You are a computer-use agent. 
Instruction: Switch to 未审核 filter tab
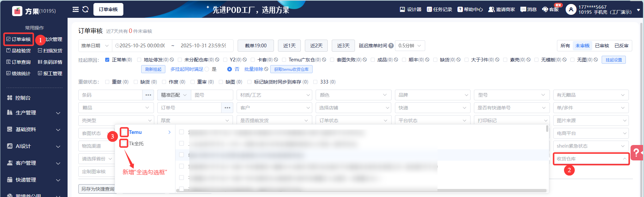coord(582,46)
